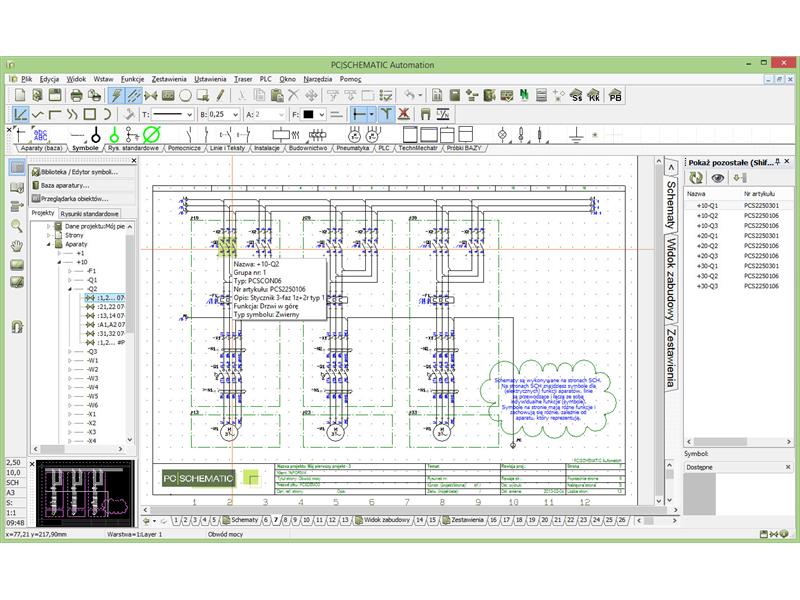Open the Zestawienia menu
800x600 pixels.
[x=169, y=79]
